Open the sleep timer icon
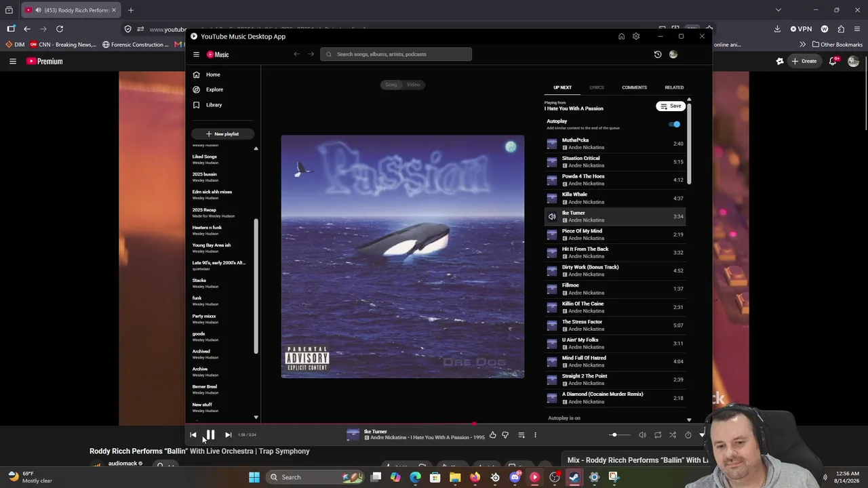Image resolution: width=868 pixels, height=488 pixels. tap(688, 435)
